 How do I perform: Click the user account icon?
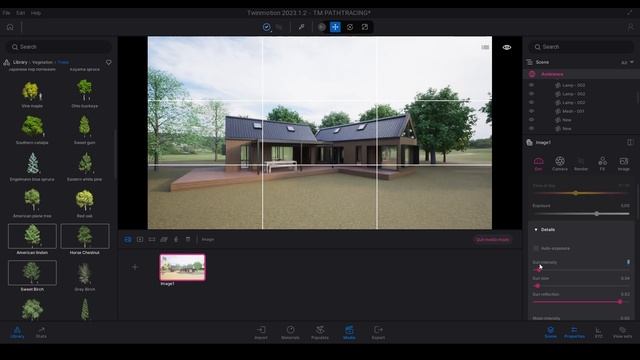(630, 27)
